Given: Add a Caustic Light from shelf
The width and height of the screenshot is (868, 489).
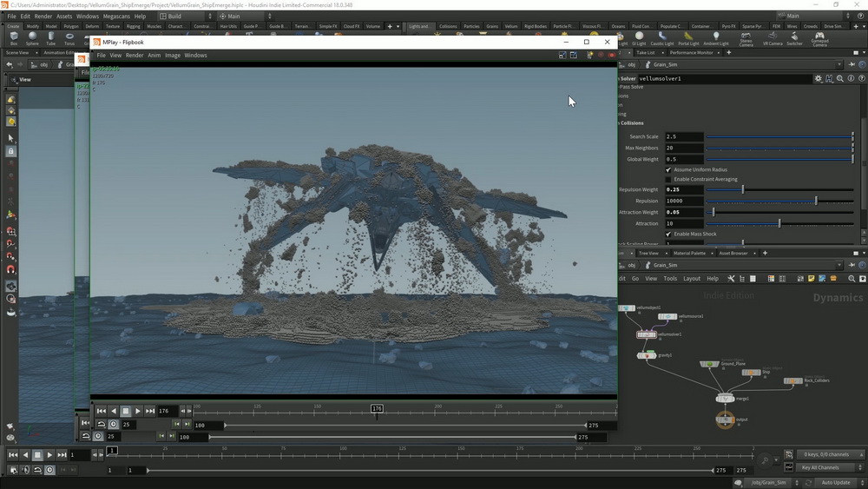Looking at the screenshot, I should (662, 39).
